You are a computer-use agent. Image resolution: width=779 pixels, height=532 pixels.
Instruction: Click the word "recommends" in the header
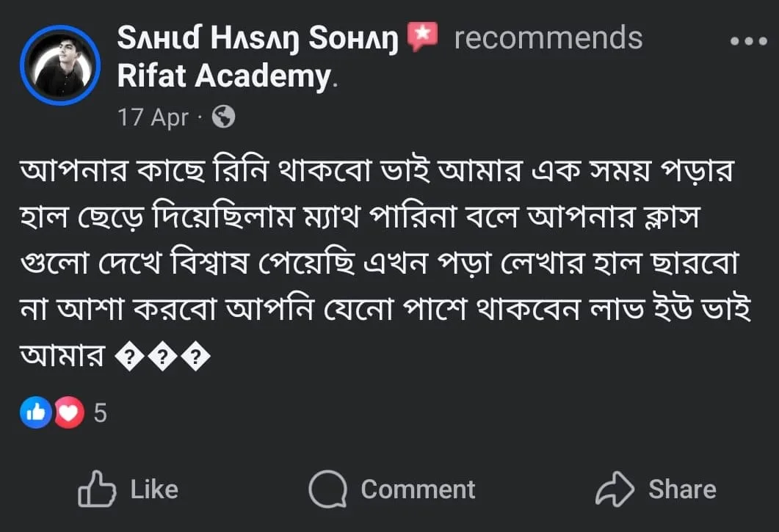tap(548, 38)
